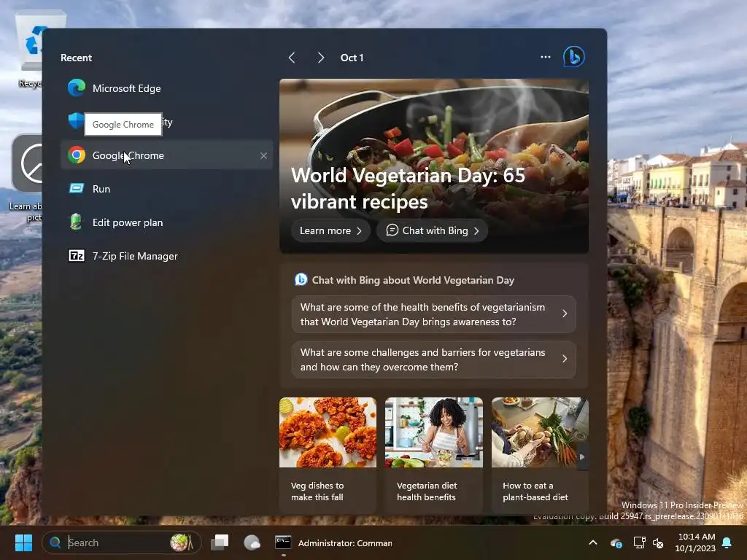Remove Google Chrome from Recent list

(x=263, y=156)
